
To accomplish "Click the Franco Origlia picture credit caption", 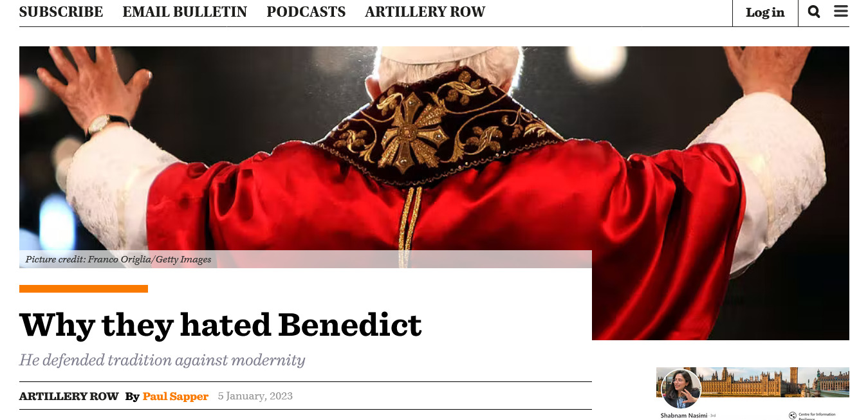I will point(118,259).
